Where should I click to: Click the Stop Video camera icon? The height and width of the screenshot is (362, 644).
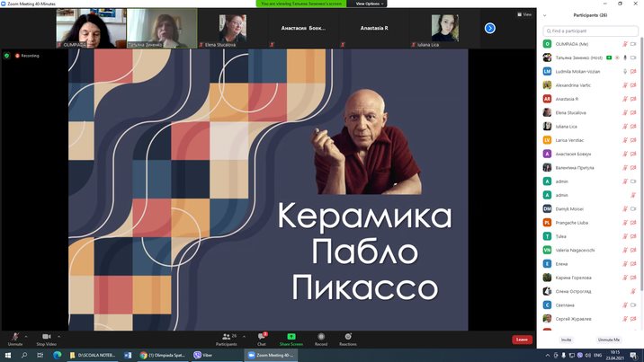coord(46,337)
